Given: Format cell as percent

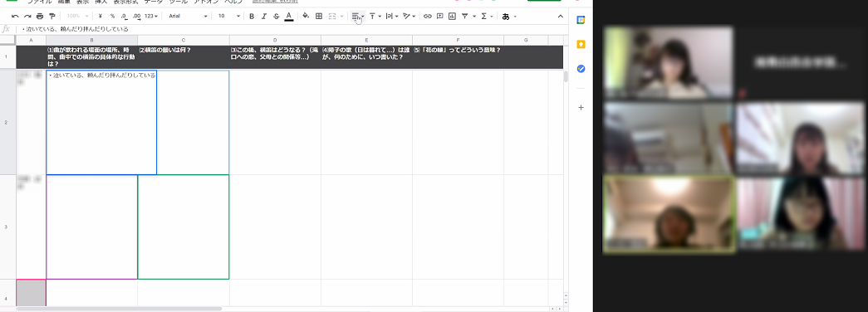Looking at the screenshot, I should 112,17.
